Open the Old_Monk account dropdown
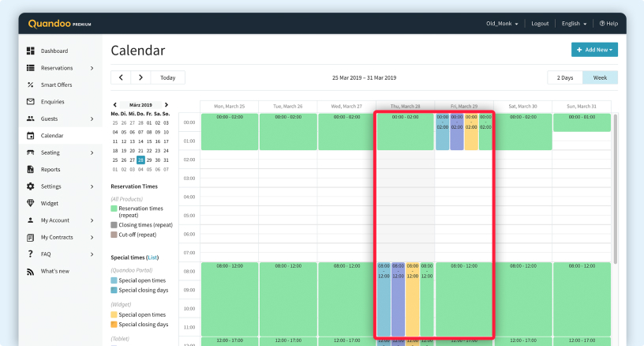 click(x=502, y=24)
